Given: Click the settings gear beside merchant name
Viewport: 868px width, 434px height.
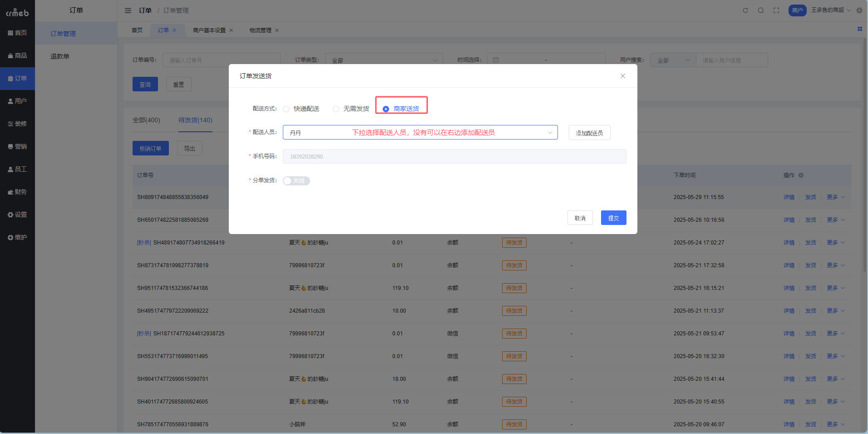Looking at the screenshot, I should [x=859, y=10].
